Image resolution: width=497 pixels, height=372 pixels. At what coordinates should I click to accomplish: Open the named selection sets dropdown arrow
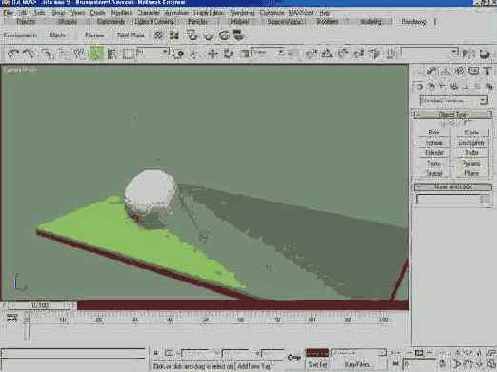pyautogui.click(x=455, y=52)
